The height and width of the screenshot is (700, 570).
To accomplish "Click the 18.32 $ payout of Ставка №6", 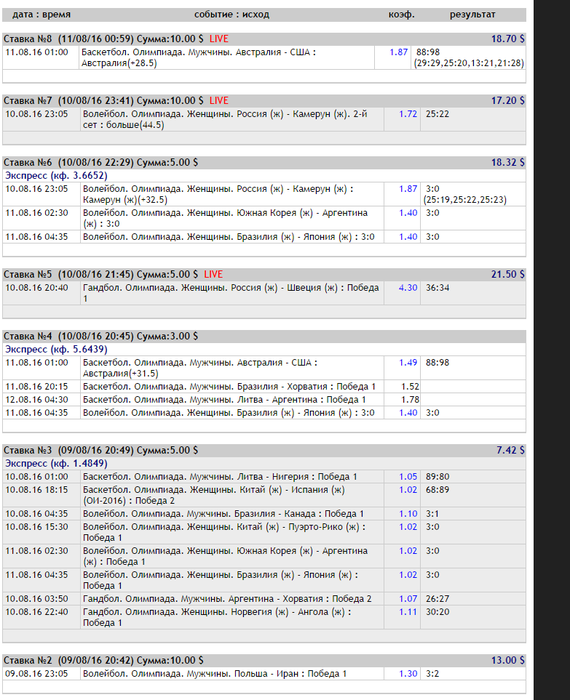I will tap(508, 162).
